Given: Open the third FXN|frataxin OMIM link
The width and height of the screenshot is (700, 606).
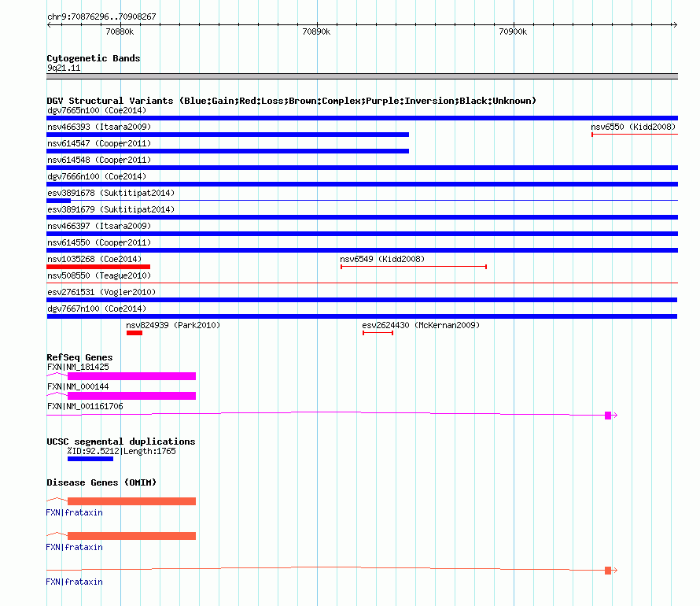Looking at the screenshot, I should (x=74, y=582).
